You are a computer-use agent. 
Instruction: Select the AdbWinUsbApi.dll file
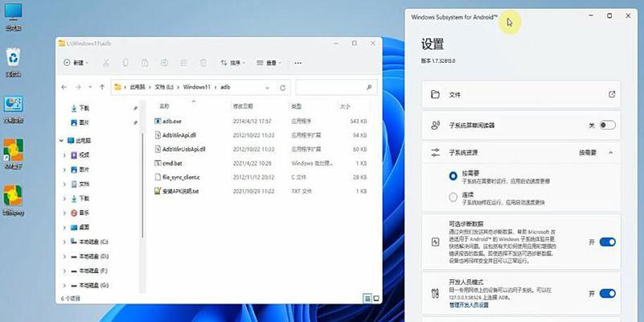tap(183, 149)
